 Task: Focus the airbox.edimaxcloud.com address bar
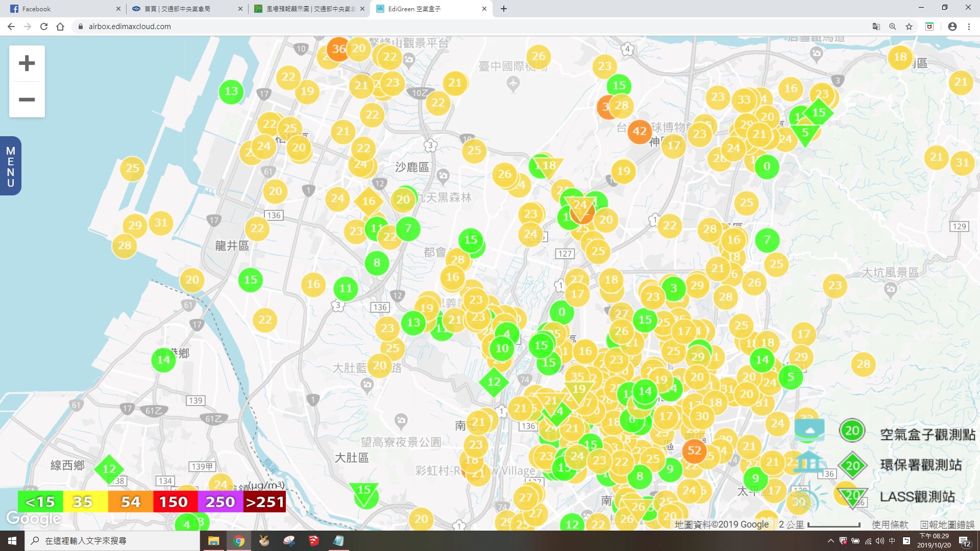click(470, 27)
